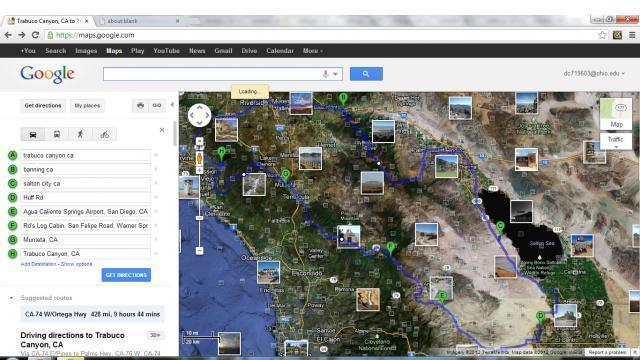Screen dimensions: 640x360
Task: Select the walking mode icon
Action: coord(80,134)
